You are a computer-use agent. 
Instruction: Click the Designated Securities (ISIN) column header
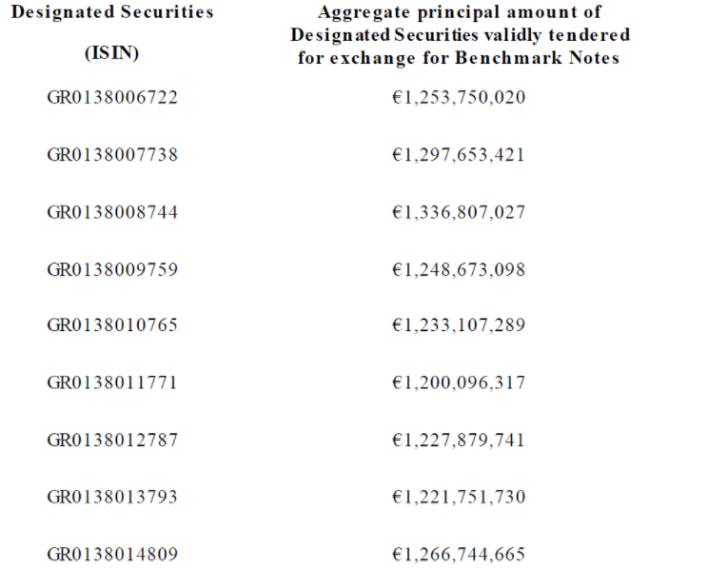tap(112, 32)
